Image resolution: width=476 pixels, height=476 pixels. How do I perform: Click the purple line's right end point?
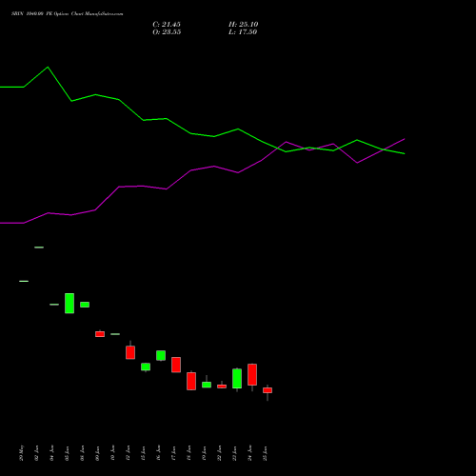[x=405, y=139]
